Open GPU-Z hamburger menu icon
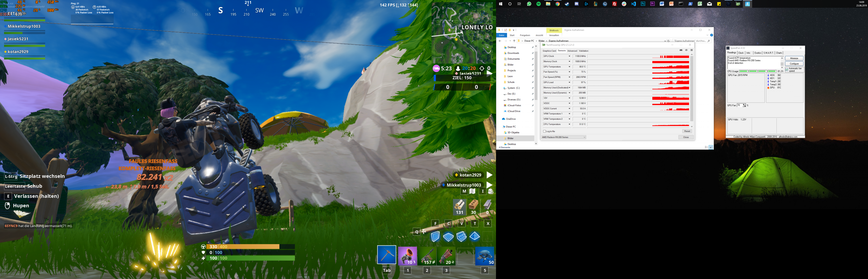 tap(691, 50)
